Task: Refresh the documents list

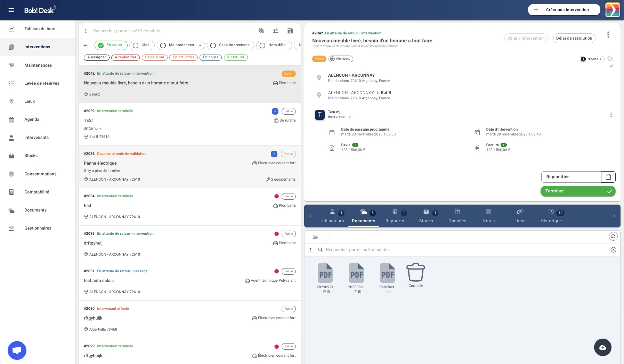Action: coord(613,237)
